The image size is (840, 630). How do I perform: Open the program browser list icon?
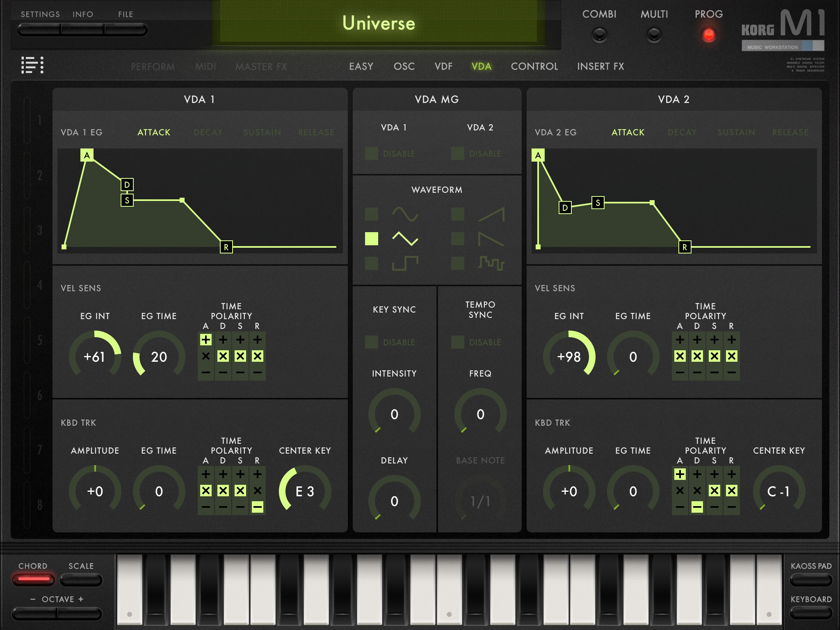32,65
